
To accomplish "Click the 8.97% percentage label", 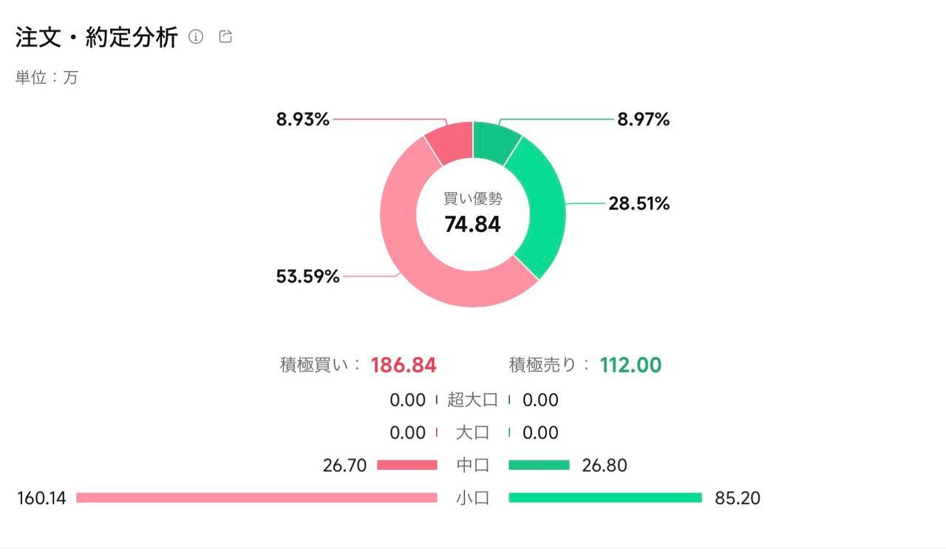I will [644, 120].
